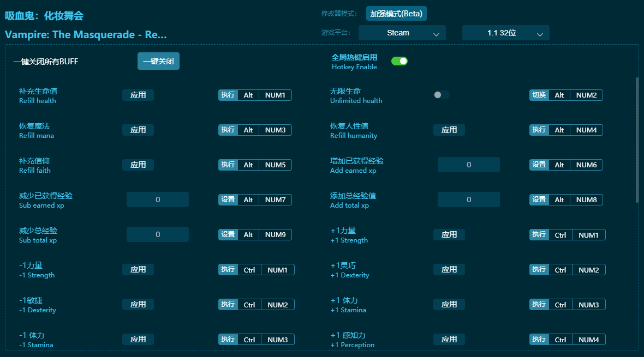Apply Refill health
This screenshot has height=357, width=644.
[138, 95]
